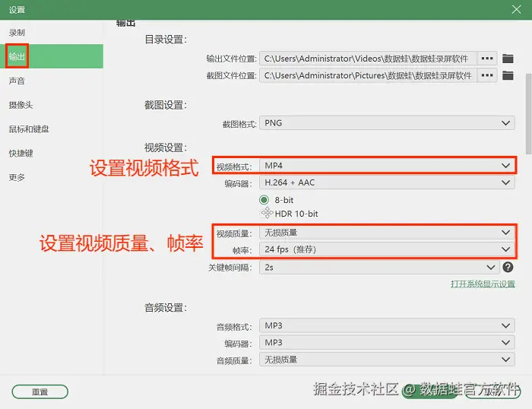This screenshot has width=532, height=409.
Task: Expand the screenshot format PNG dropdown
Action: click(387, 123)
